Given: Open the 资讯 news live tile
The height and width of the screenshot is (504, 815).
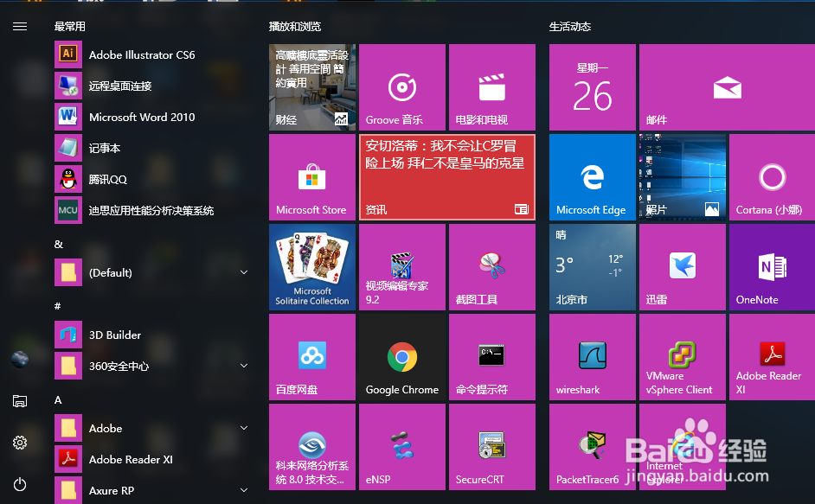Looking at the screenshot, I should 447,177.
